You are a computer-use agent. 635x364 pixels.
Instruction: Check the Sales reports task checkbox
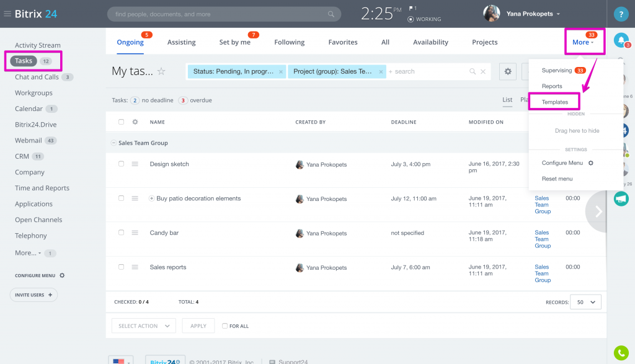pyautogui.click(x=121, y=267)
